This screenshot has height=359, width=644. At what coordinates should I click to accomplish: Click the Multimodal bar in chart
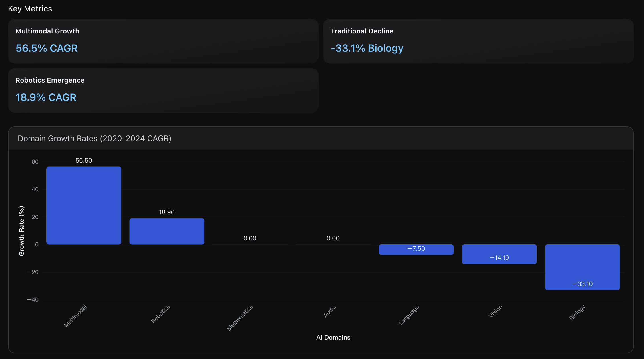pyautogui.click(x=84, y=205)
